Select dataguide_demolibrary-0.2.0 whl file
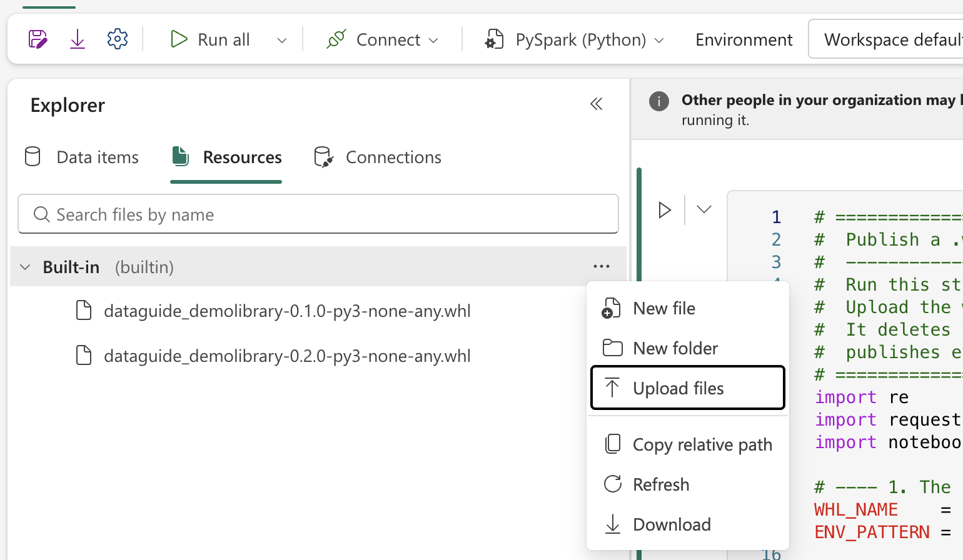This screenshot has height=560, width=963. [287, 356]
